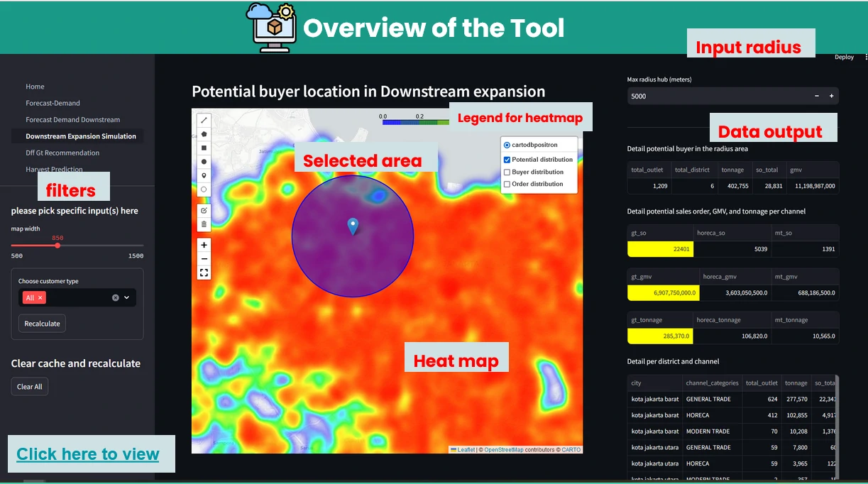Select the circle marker tool
Image resolution: width=868 pixels, height=484 pixels.
point(204,189)
